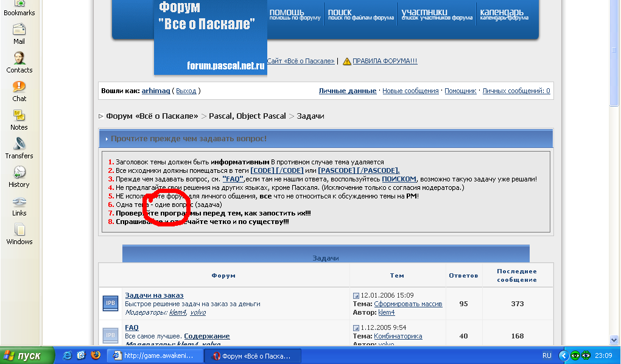Open the УЧАСТНИКИ members list menu

click(x=437, y=14)
